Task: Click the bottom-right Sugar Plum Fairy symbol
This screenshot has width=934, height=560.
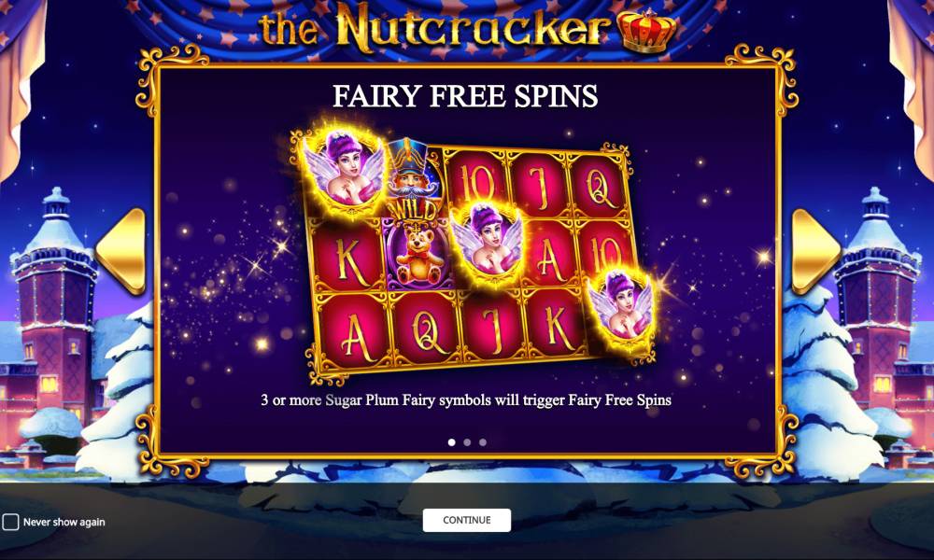Action: [x=623, y=308]
